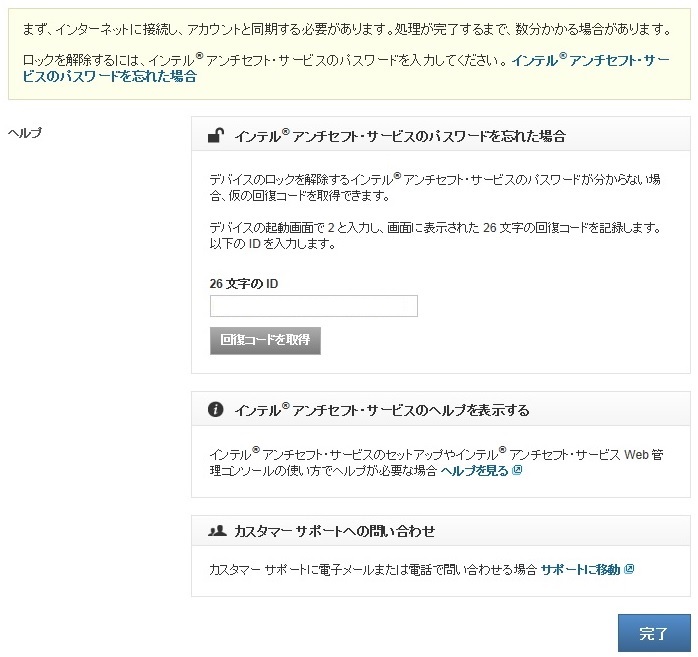Follow the サポートに移動 link
This screenshot has height=657, width=698.
click(580, 569)
